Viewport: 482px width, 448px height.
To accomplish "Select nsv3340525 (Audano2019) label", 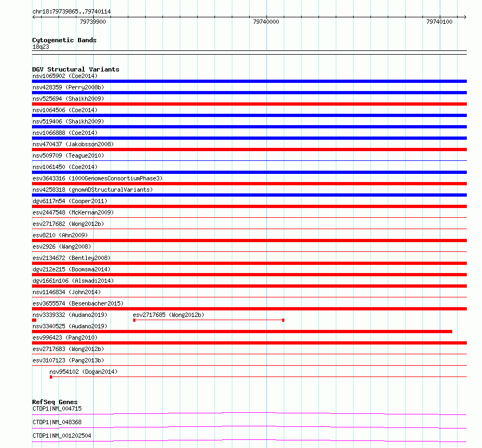I will coord(70,326).
